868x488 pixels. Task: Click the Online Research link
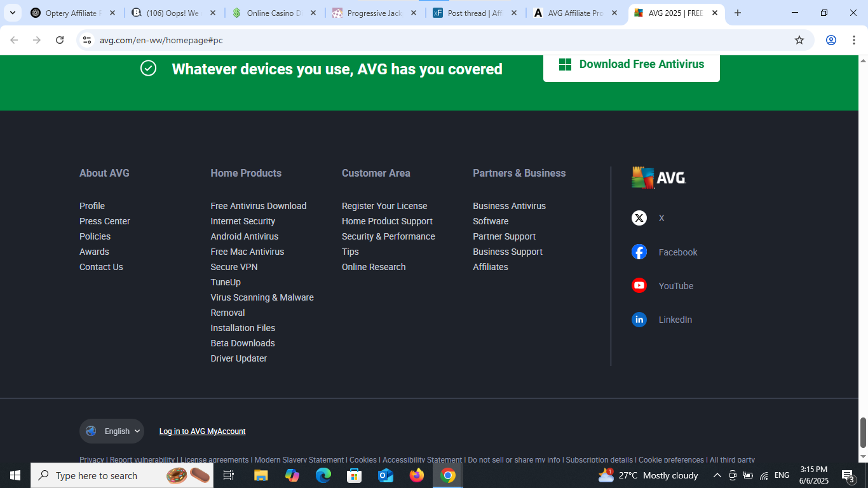(x=374, y=267)
